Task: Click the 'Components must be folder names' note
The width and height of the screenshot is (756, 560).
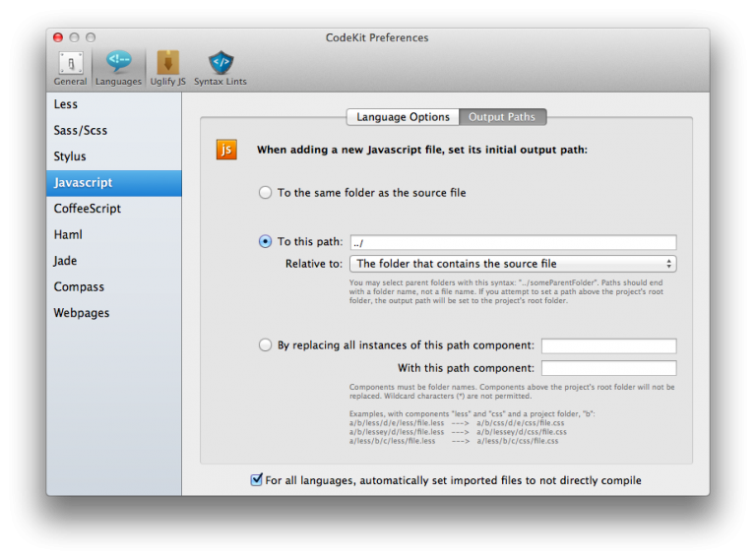Action: coord(512,392)
